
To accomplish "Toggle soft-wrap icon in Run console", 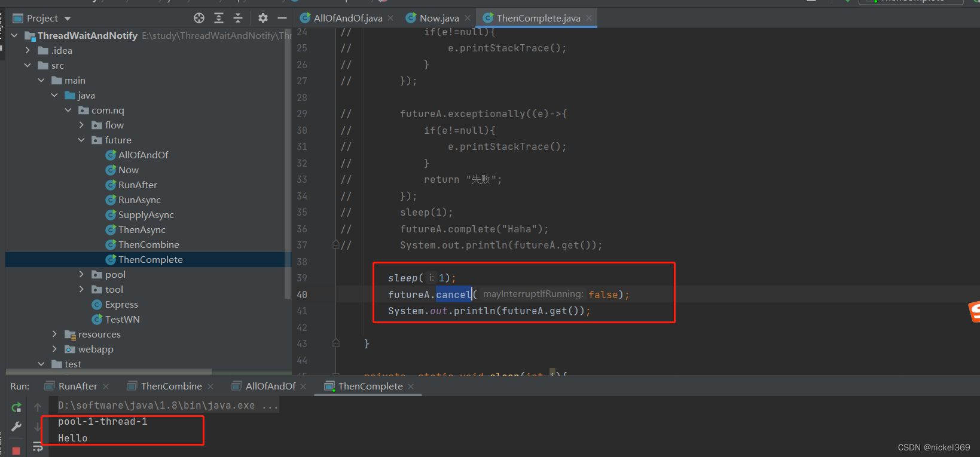I will pos(38,447).
